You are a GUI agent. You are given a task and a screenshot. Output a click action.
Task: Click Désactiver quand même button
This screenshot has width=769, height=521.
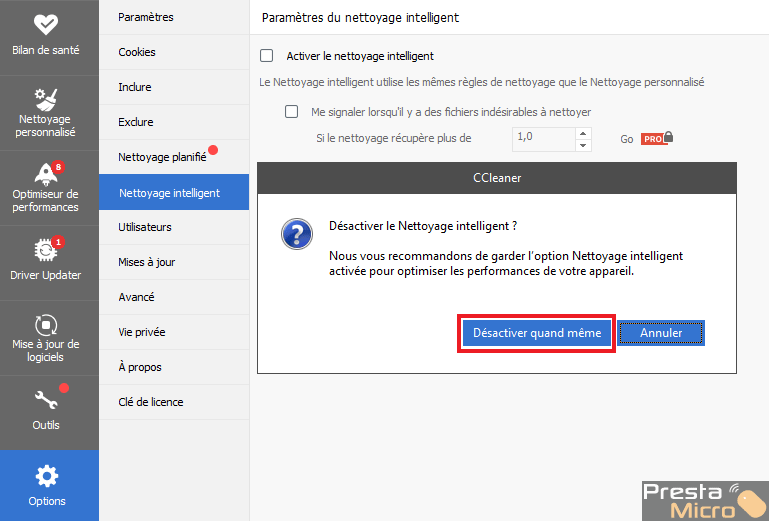[x=537, y=333]
